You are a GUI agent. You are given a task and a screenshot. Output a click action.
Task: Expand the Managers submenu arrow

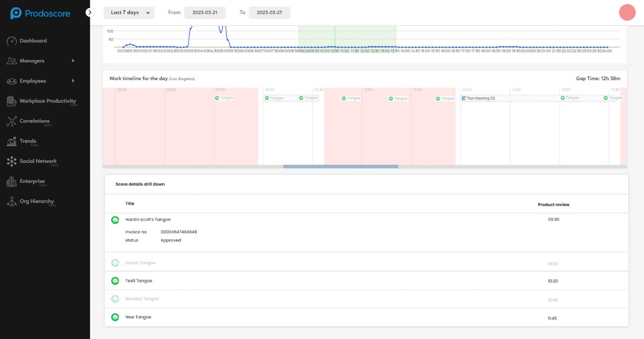pos(73,61)
